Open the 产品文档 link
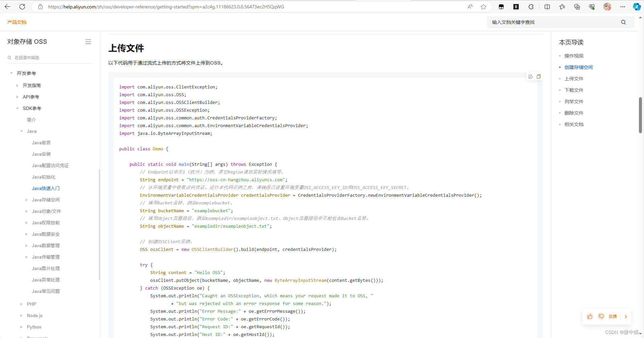Viewport: 644px width, 338px height. coord(17,22)
